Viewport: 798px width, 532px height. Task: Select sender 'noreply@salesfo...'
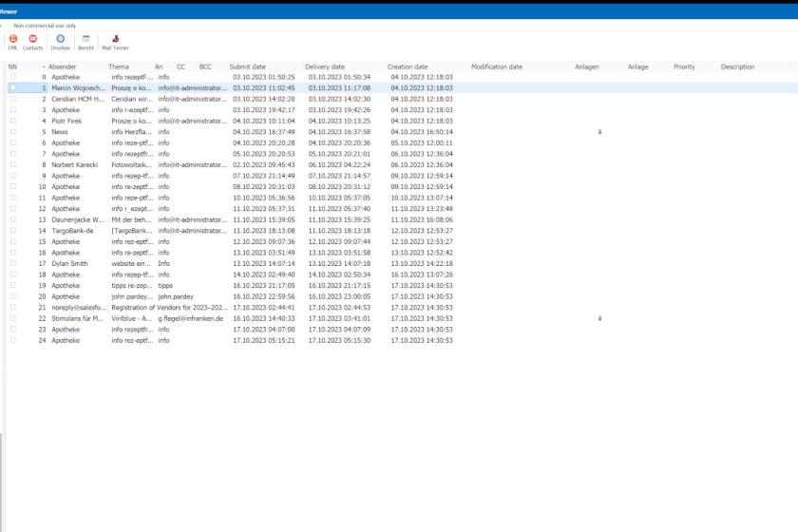[x=79, y=308]
